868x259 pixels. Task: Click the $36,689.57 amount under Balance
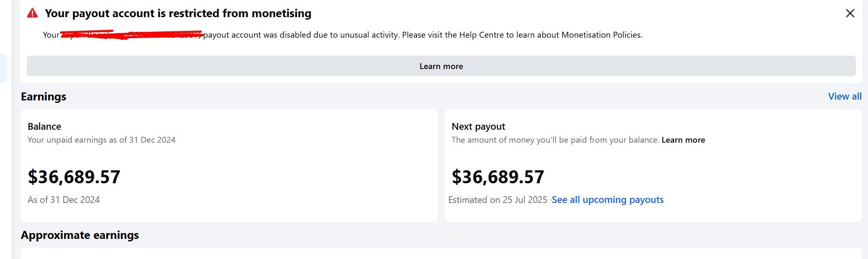coord(74,177)
